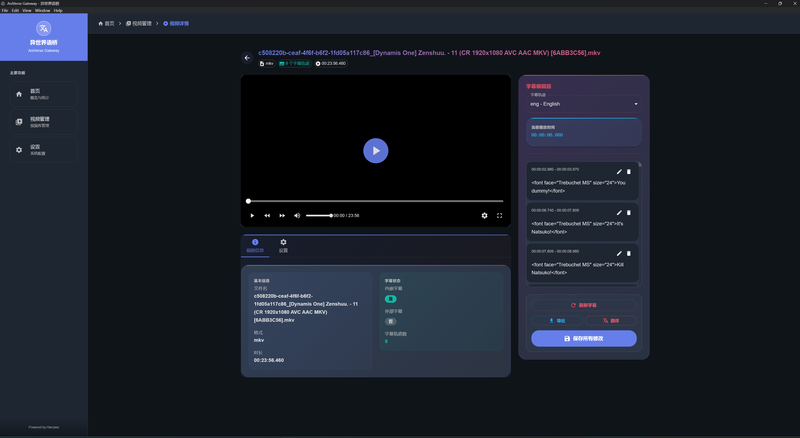
Task: Mute the video with the speaker icon
Action: (x=298, y=215)
